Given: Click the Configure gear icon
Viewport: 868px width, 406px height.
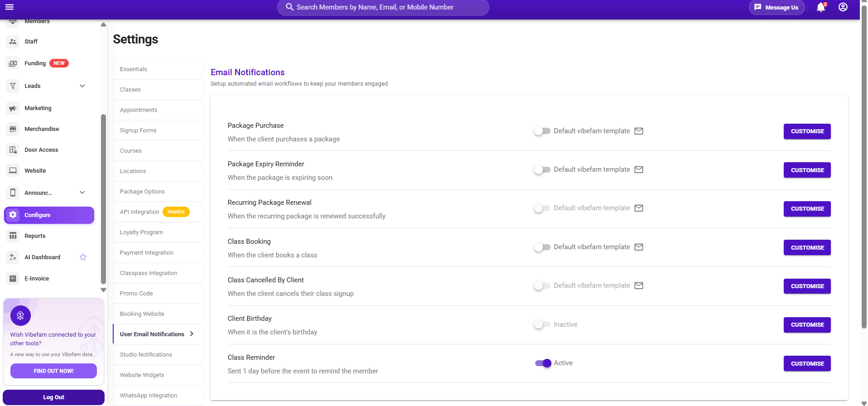Looking at the screenshot, I should [13, 215].
